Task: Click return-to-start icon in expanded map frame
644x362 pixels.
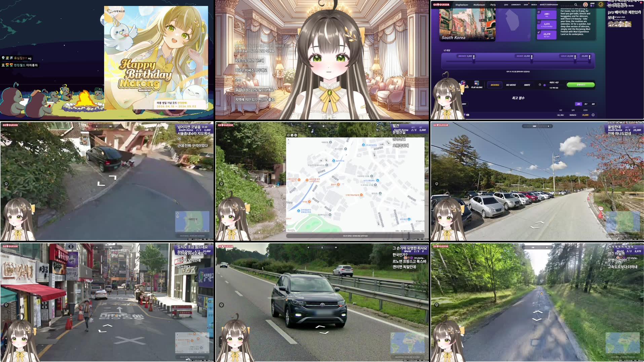Action: coord(221,184)
